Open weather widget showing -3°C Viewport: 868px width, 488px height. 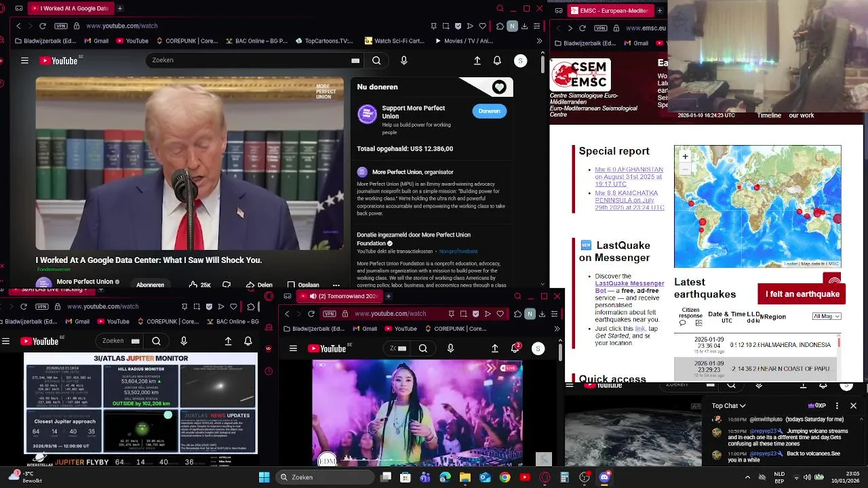click(24, 476)
